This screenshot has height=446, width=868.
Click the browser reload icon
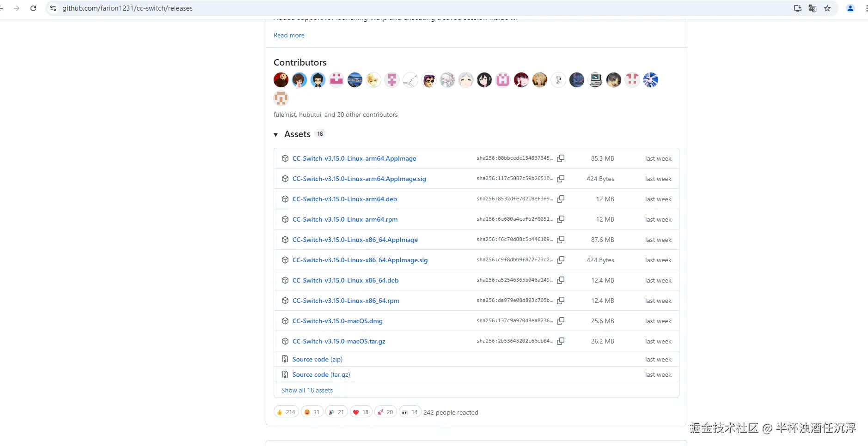click(33, 8)
